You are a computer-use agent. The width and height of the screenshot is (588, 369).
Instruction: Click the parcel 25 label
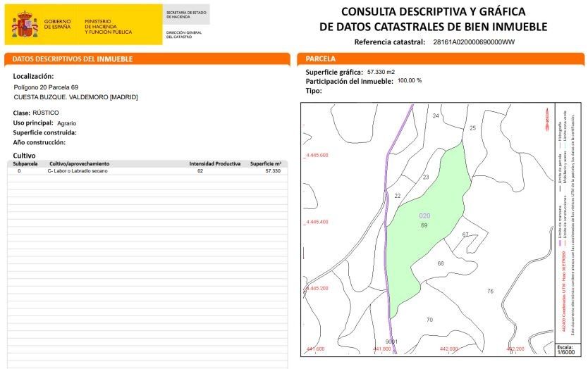(472, 128)
